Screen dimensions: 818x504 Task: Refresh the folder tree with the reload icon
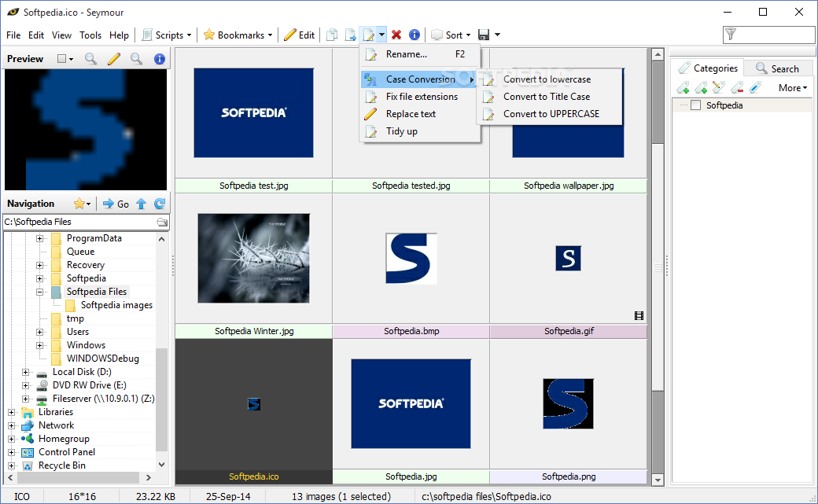coord(160,204)
